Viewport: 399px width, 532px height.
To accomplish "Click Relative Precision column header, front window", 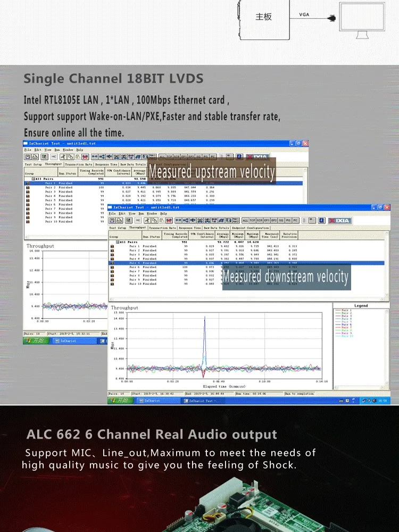I will tap(289, 236).
